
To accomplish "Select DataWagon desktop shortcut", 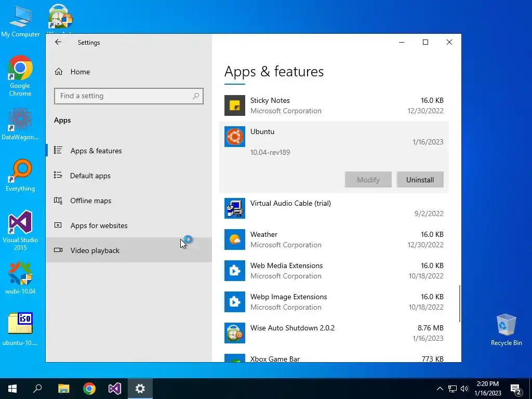I will pos(20,124).
